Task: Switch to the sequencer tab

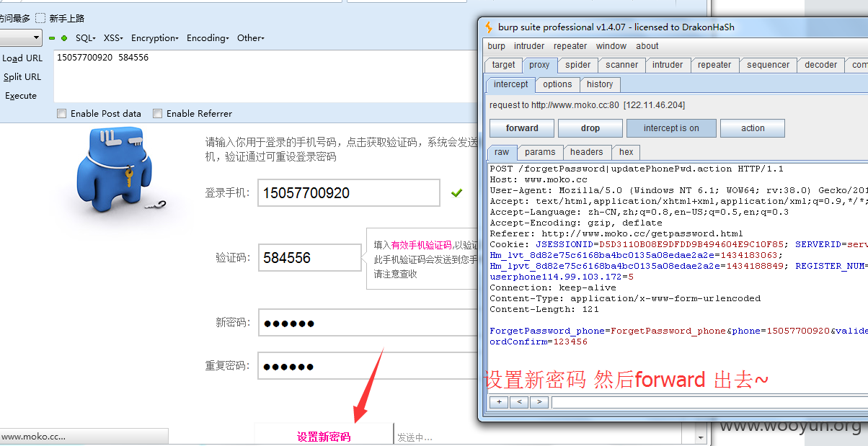Action: pyautogui.click(x=768, y=65)
